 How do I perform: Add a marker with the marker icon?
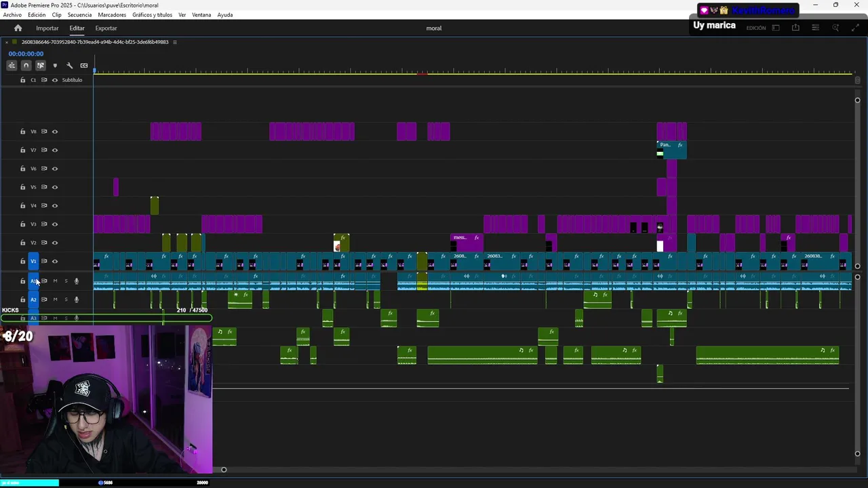tap(55, 66)
